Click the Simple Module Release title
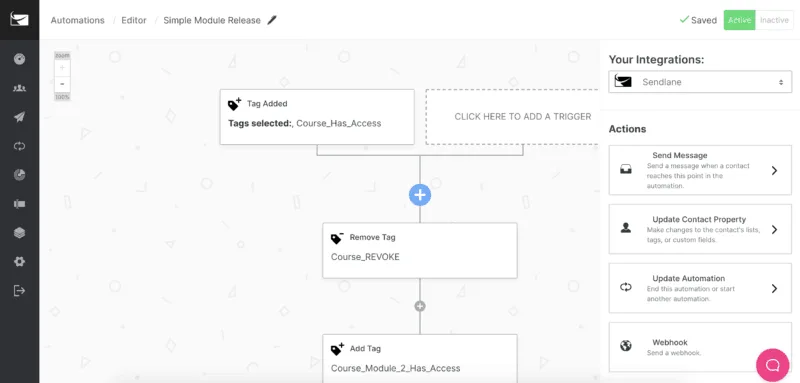This screenshot has height=383, width=800. [212, 20]
